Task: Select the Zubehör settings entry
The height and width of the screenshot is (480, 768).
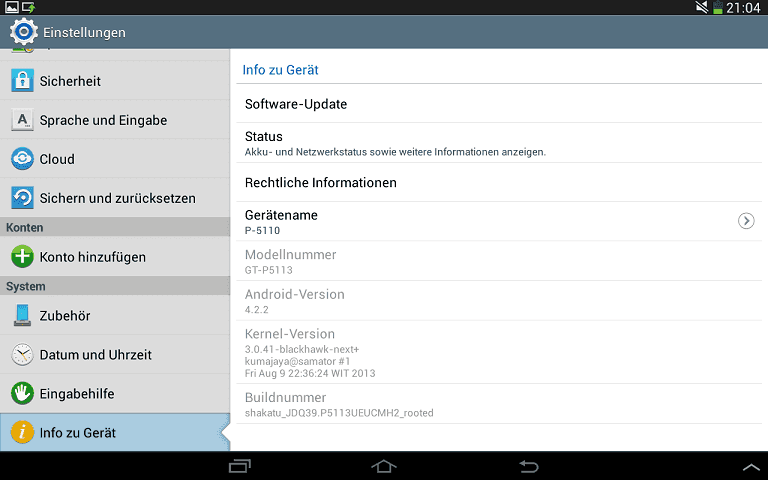Action: pyautogui.click(x=115, y=315)
